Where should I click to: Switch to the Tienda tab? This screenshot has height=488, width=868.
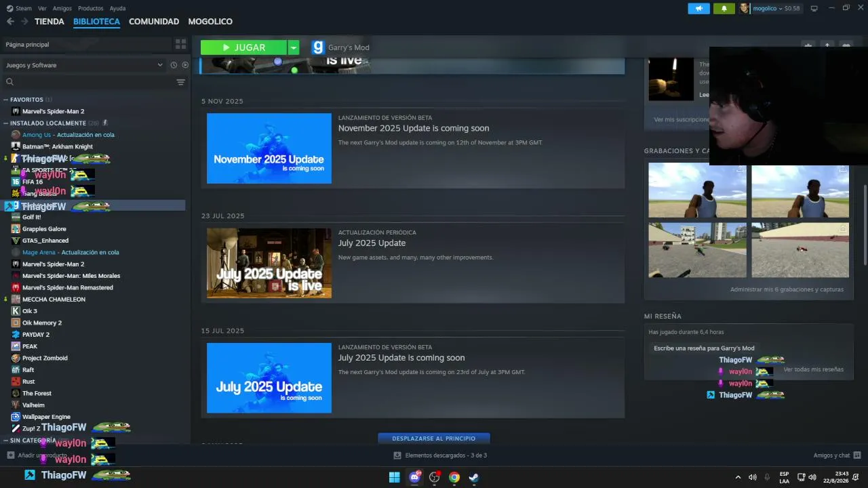[x=50, y=22]
